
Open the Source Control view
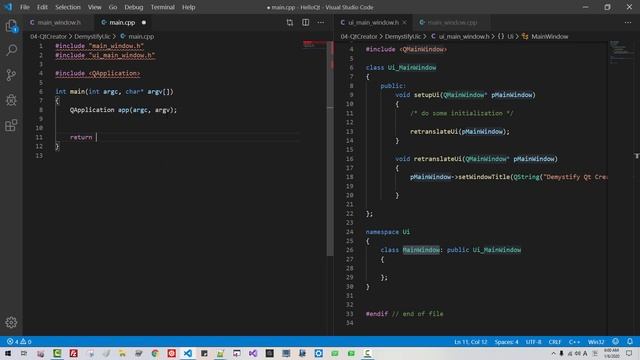pos(11,75)
